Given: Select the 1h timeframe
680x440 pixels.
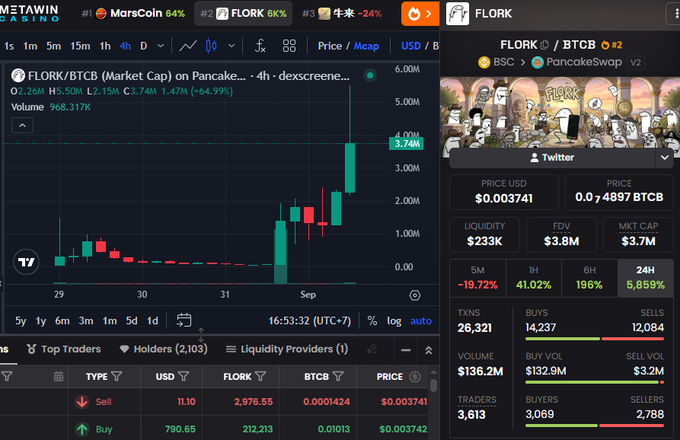Looking at the screenshot, I should (x=105, y=46).
